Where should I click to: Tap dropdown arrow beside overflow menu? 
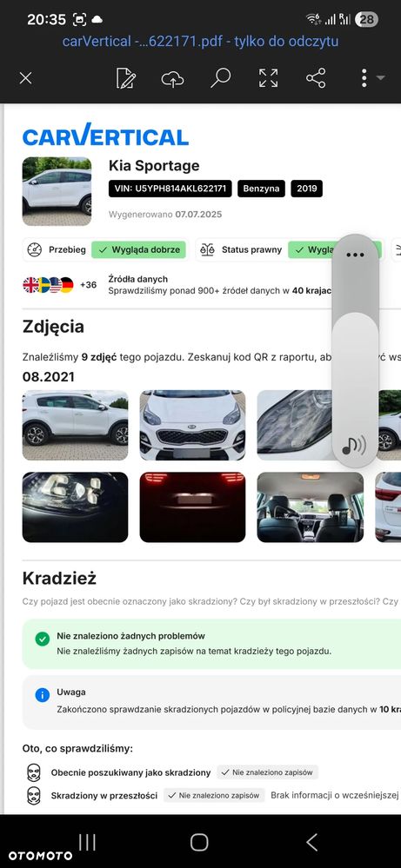[380, 78]
